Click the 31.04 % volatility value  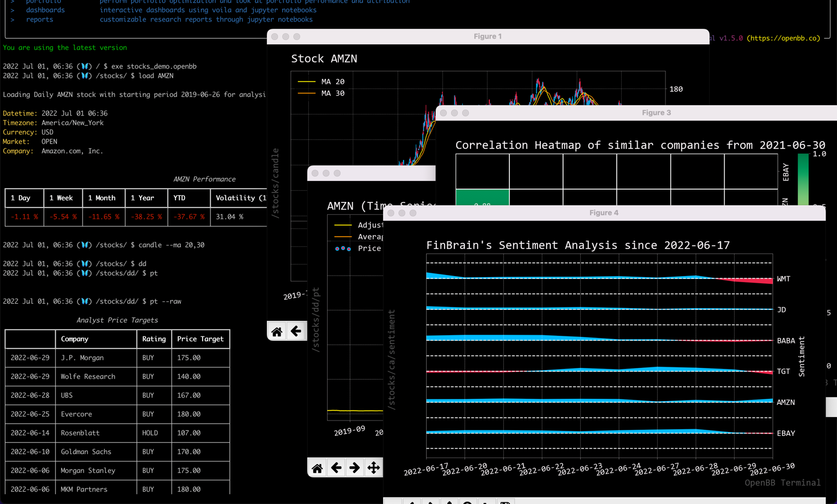pyautogui.click(x=230, y=217)
